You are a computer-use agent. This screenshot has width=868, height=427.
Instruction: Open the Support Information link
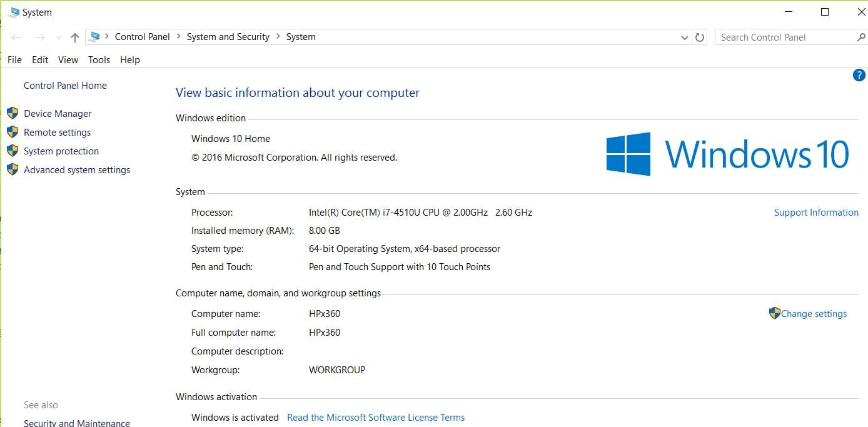tap(816, 213)
